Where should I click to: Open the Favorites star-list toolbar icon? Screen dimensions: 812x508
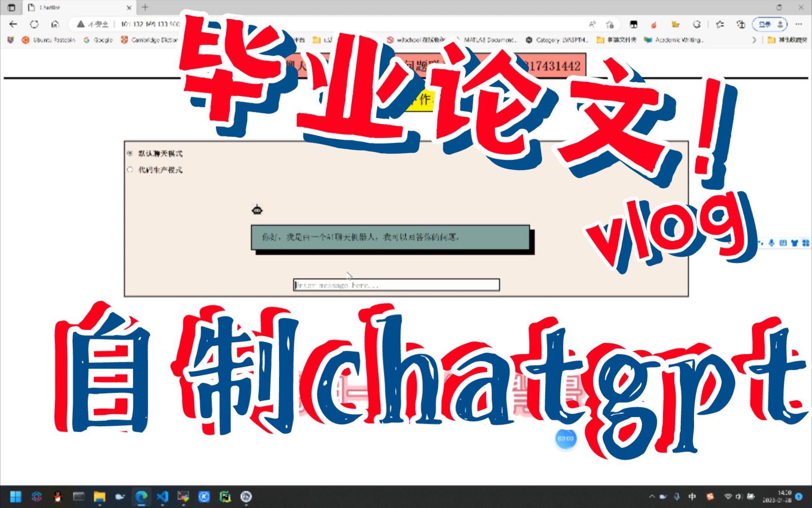click(x=720, y=24)
